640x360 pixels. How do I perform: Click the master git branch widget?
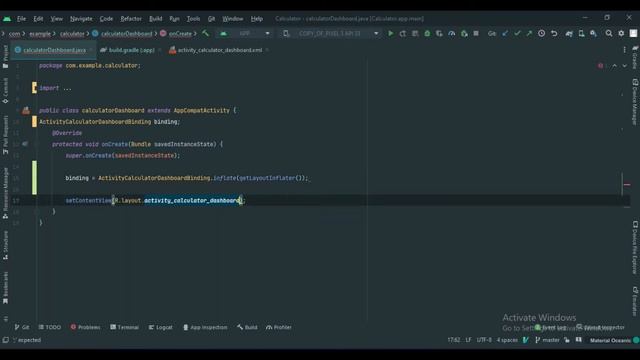547,340
